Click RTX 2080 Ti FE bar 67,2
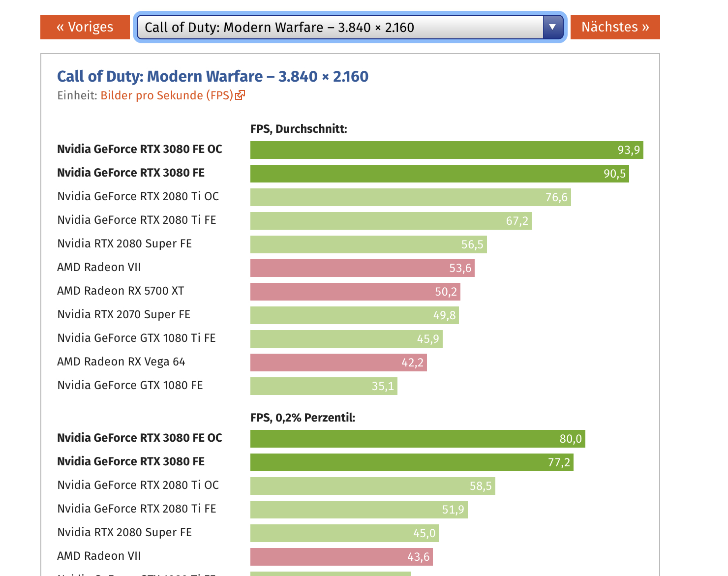 point(391,221)
